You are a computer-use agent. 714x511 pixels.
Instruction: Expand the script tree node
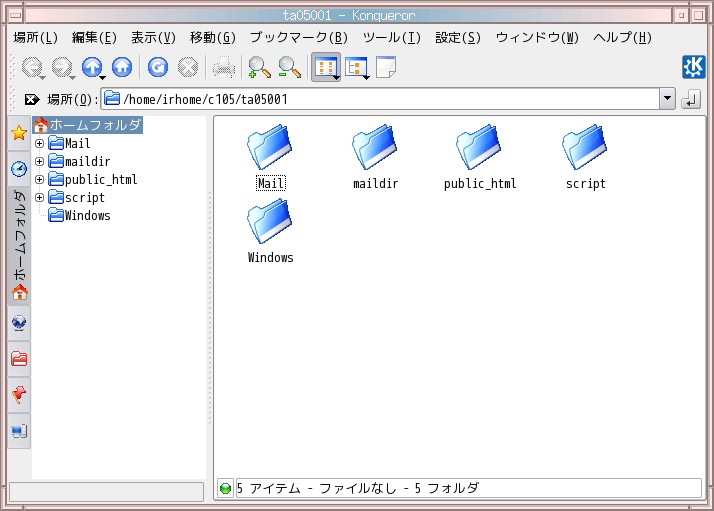point(40,197)
